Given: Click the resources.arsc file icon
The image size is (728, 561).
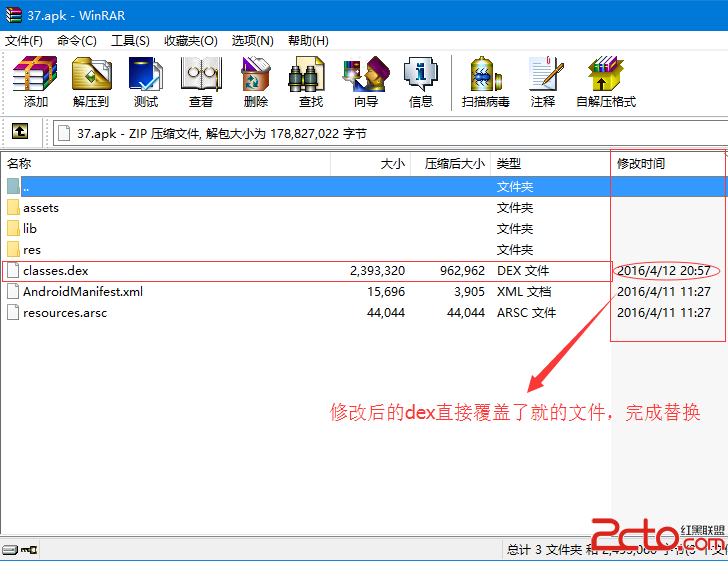Looking at the screenshot, I should [x=13, y=312].
